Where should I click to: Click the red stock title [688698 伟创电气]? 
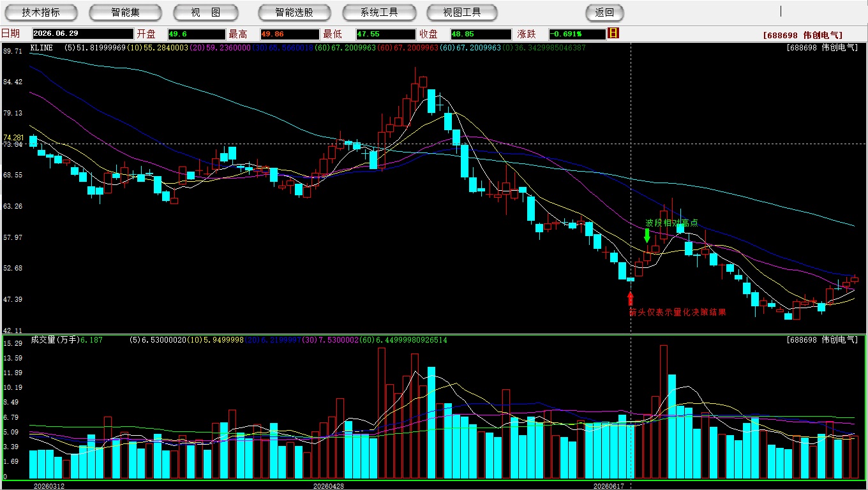pos(802,36)
